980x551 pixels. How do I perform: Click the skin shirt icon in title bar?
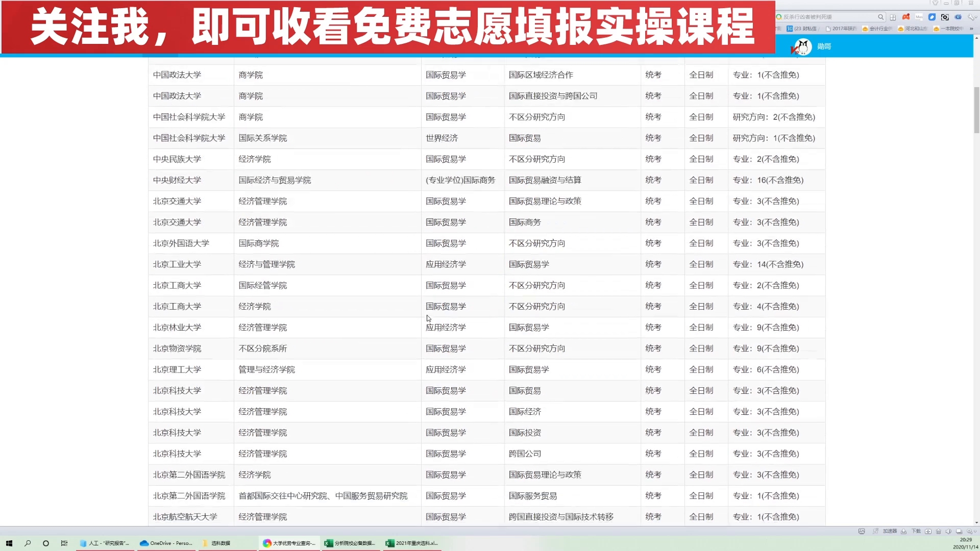(x=935, y=3)
